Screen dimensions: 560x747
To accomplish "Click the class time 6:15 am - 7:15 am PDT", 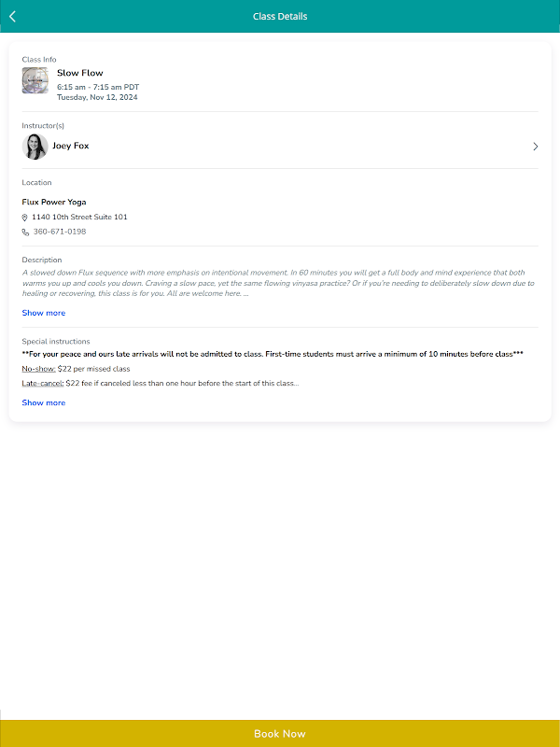I will [98, 87].
